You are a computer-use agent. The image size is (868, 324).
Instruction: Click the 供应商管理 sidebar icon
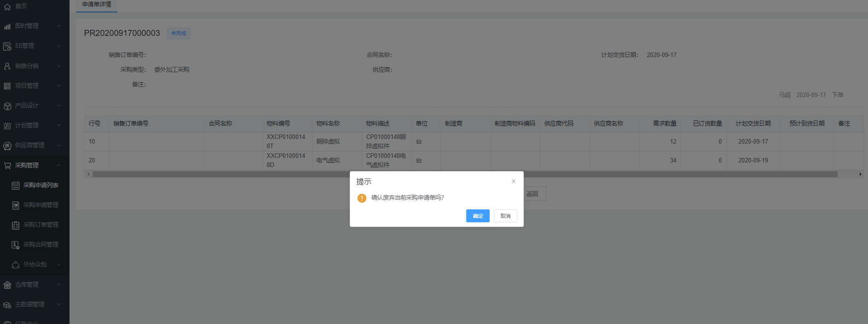pyautogui.click(x=7, y=145)
